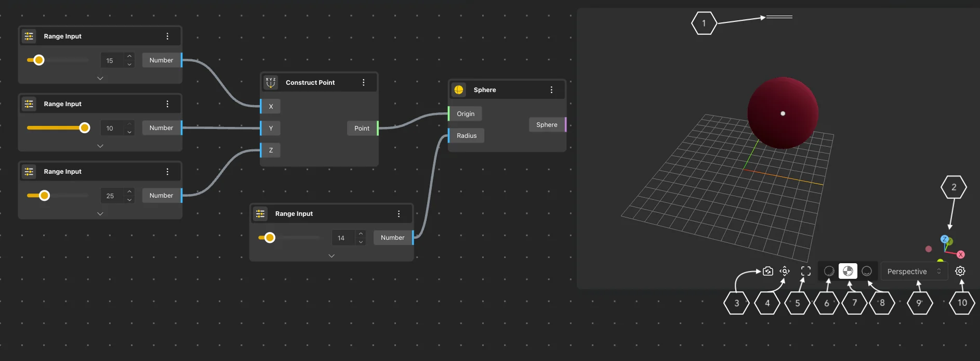Click the reset camera icon
Viewport: 980px width, 361px height.
[768, 271]
